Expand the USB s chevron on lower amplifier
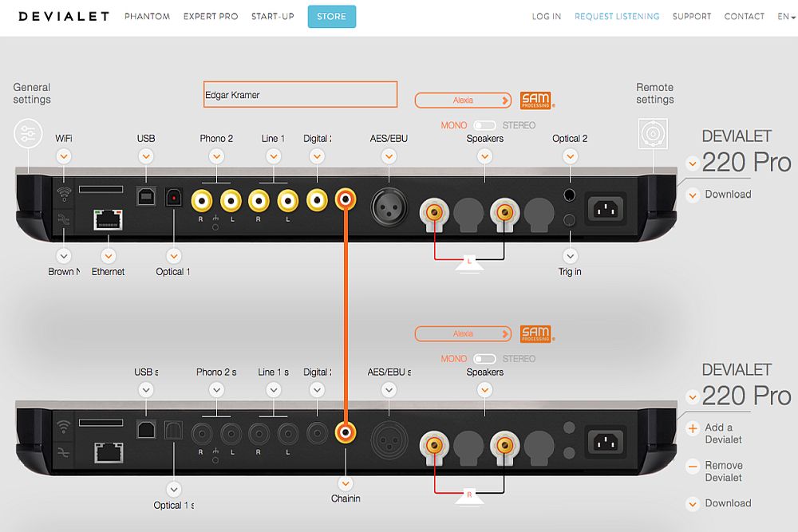 coord(146,389)
